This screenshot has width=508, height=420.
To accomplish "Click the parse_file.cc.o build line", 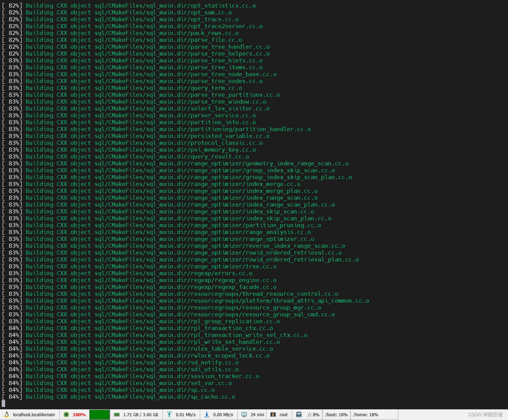I will [122, 40].
